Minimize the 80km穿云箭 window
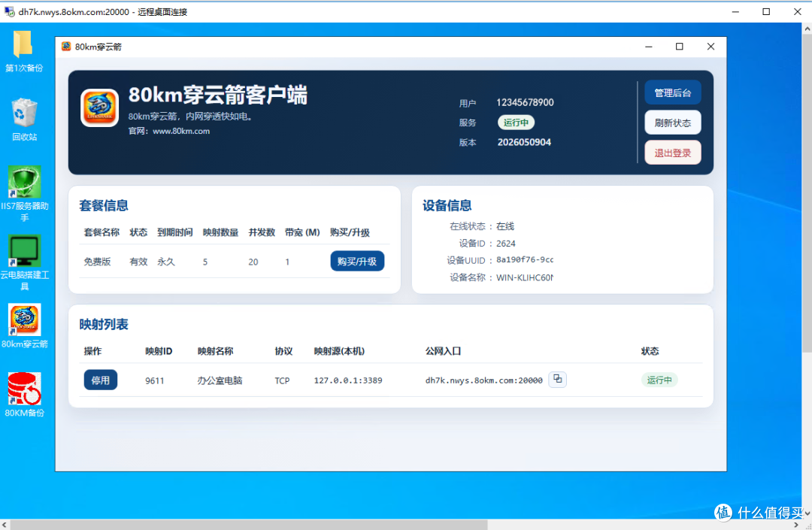812x530 pixels. 648,47
